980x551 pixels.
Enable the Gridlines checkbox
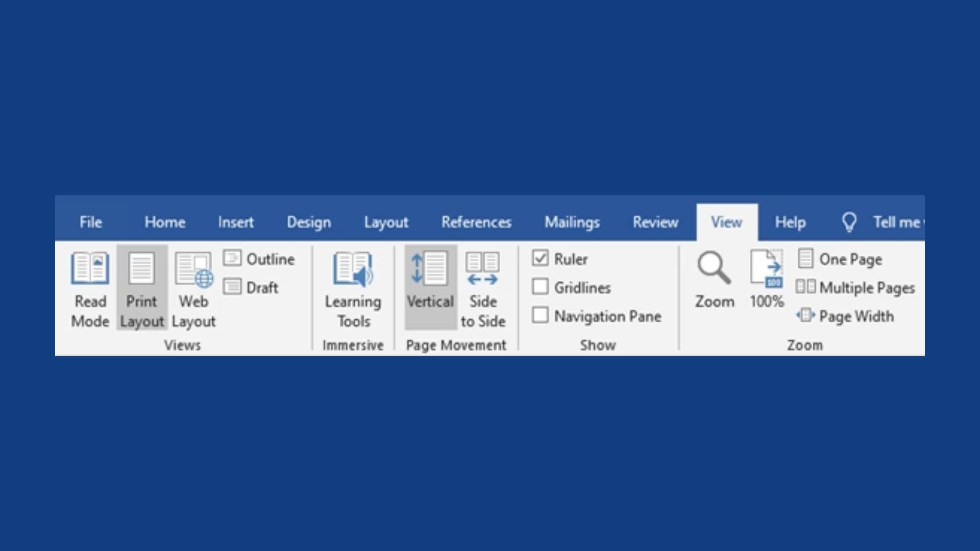540,287
